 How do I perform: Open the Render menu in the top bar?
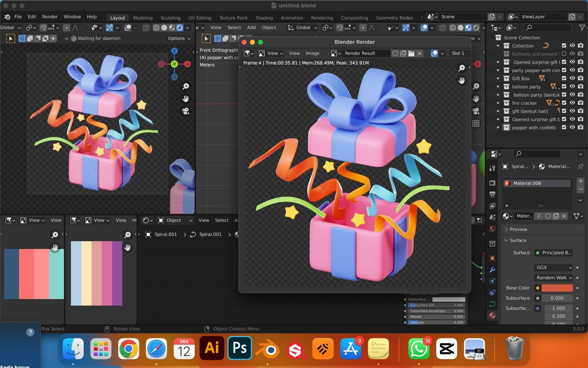coord(50,17)
